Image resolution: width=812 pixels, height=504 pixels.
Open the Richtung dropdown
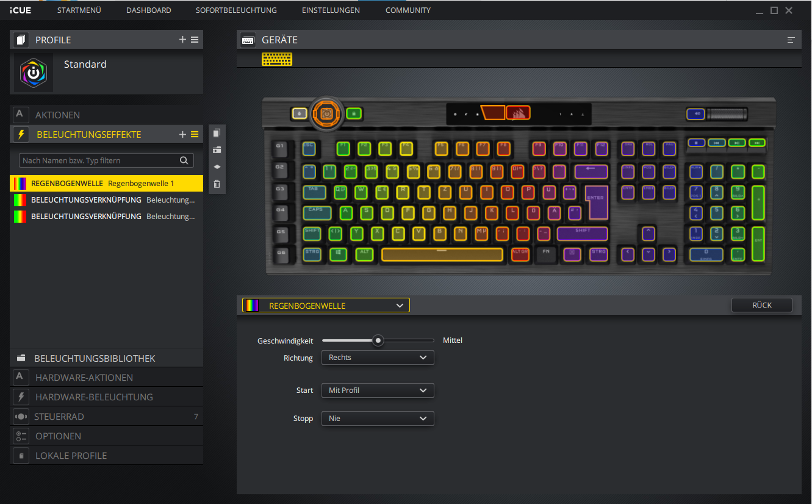pos(378,358)
